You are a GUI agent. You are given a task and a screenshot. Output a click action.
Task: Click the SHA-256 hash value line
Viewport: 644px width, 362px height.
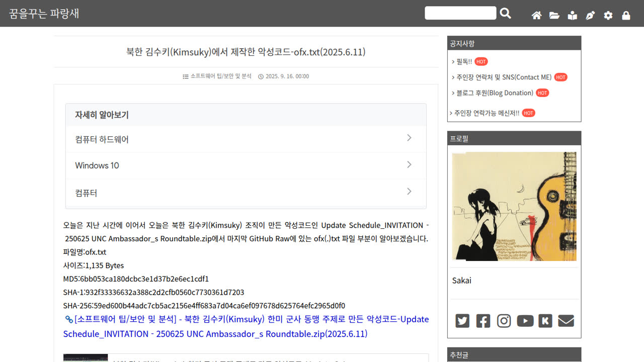[x=204, y=306]
